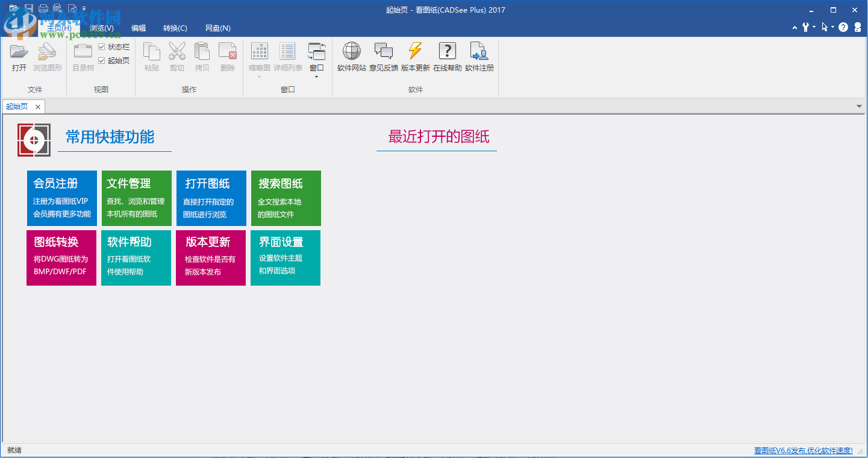Switch to the 浏览(V) ribbon tab
Viewport: 868px width, 458px height.
[x=101, y=28]
